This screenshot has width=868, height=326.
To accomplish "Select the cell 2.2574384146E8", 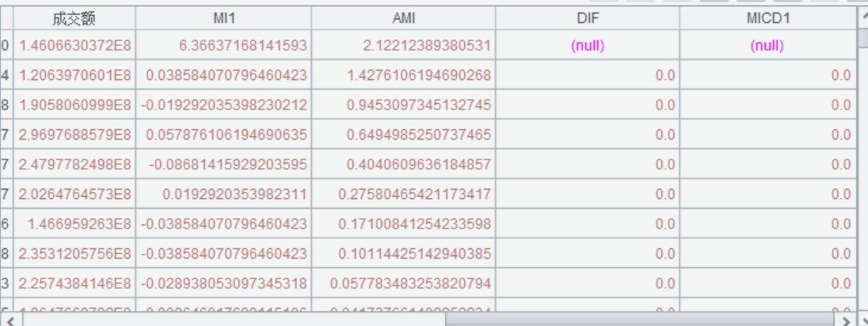I will point(74,284).
